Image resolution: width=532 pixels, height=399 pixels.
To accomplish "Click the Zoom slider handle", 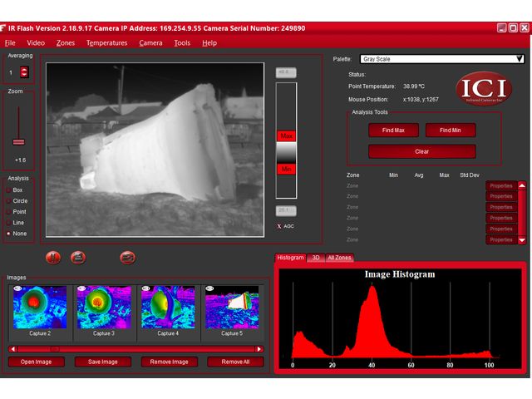I will pos(19,142).
